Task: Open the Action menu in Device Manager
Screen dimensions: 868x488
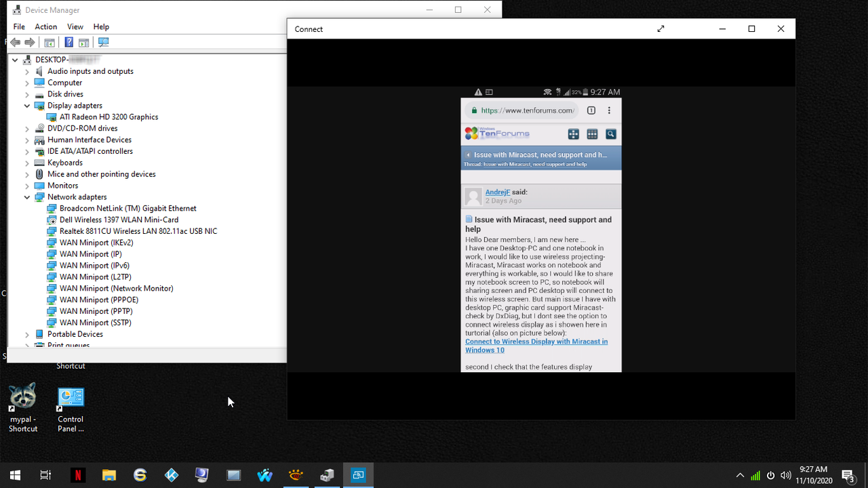Action: coord(46,26)
